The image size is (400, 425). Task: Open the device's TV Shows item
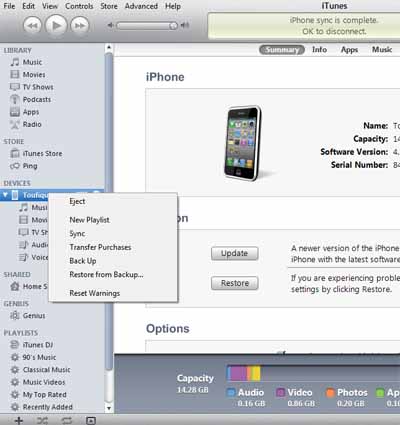(33, 232)
